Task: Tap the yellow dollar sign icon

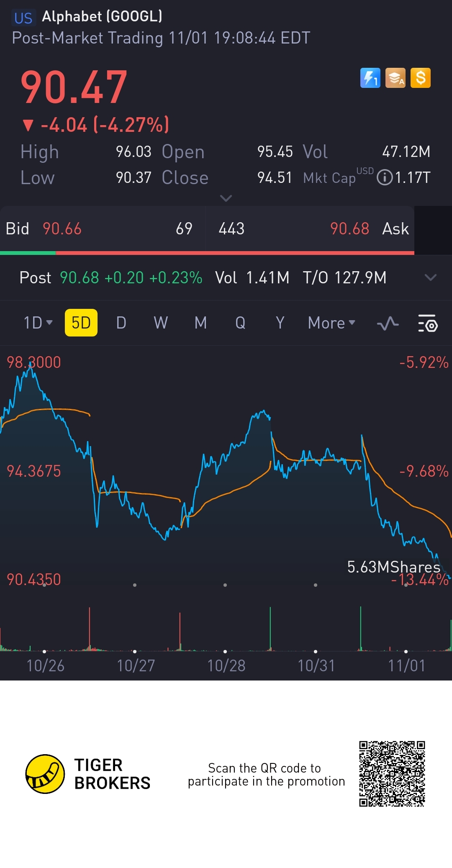Action: 421,78
